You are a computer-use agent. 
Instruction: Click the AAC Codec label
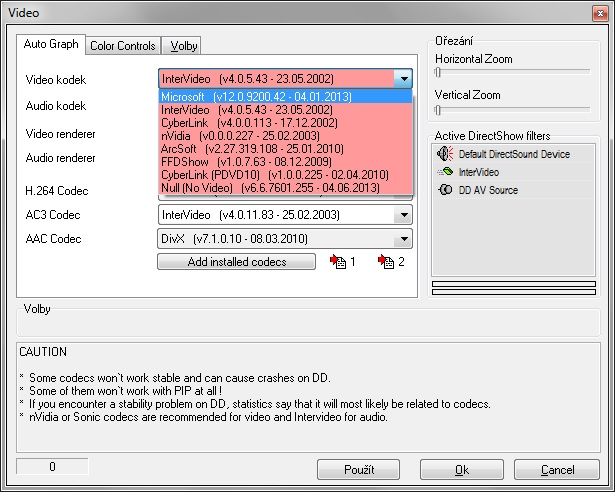tap(53, 239)
